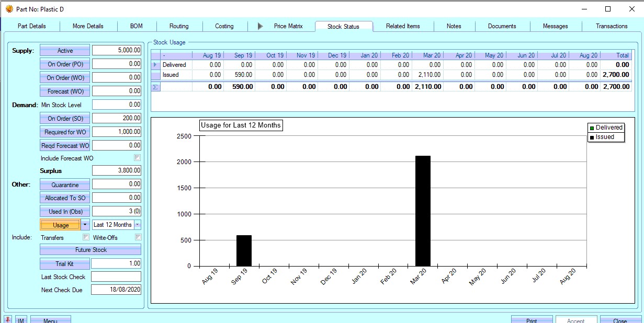This screenshot has width=644, height=323.
Task: Select the Delivered row arrow indicator
Action: (x=155, y=65)
